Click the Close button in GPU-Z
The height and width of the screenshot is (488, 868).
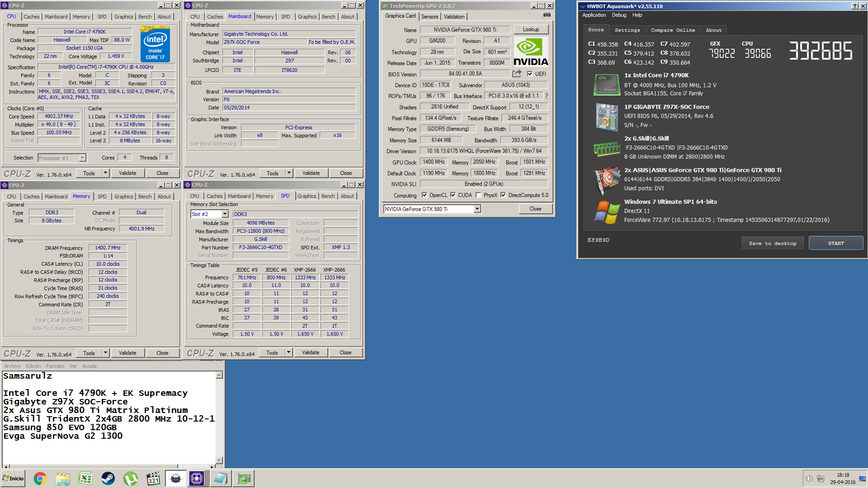tap(535, 209)
